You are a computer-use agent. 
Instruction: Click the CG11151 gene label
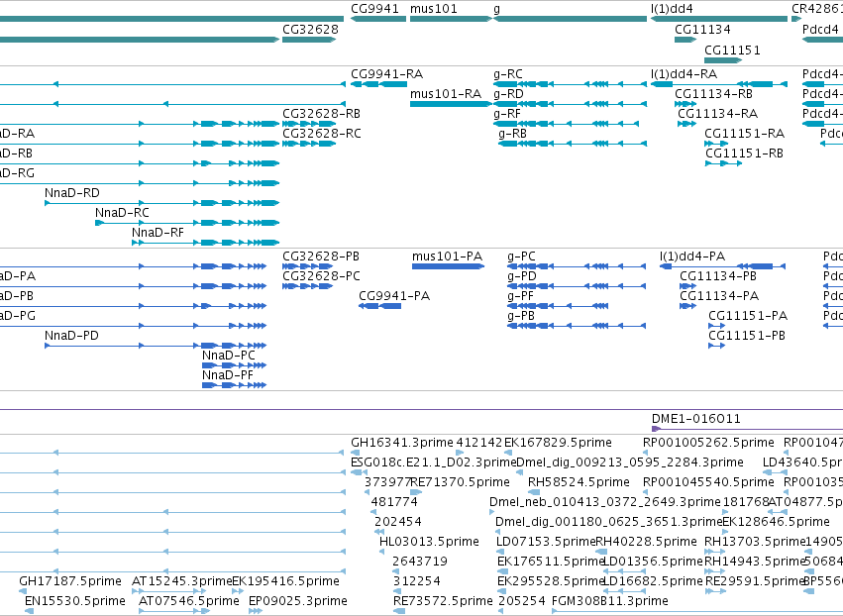(732, 51)
